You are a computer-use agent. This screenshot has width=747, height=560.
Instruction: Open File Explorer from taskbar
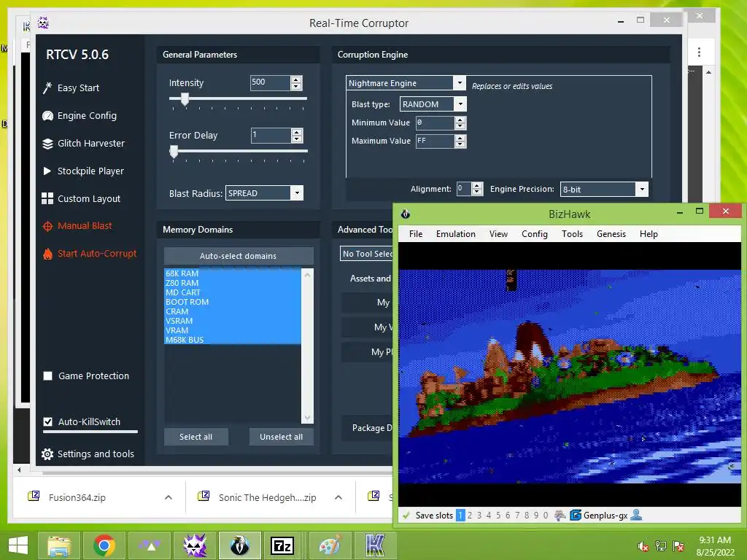coord(58,545)
